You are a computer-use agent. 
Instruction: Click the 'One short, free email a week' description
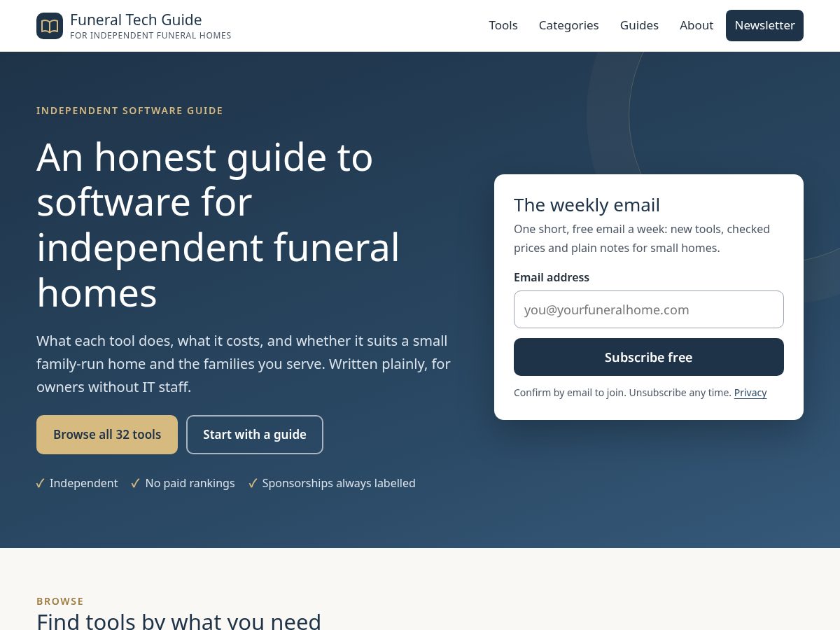click(x=642, y=239)
